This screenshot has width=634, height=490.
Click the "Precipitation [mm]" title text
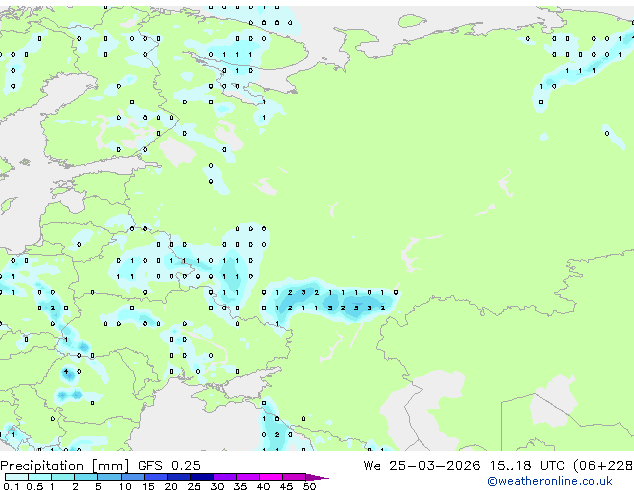[65, 466]
